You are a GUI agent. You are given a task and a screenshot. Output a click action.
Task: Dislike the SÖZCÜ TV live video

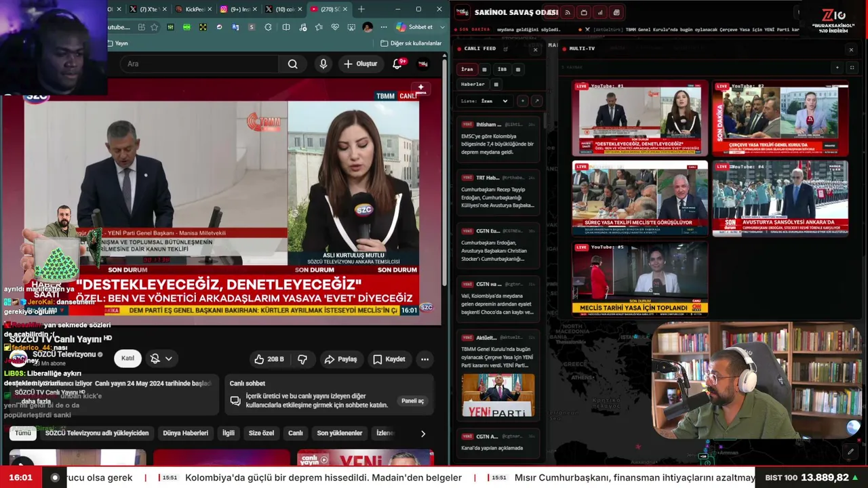tap(302, 359)
